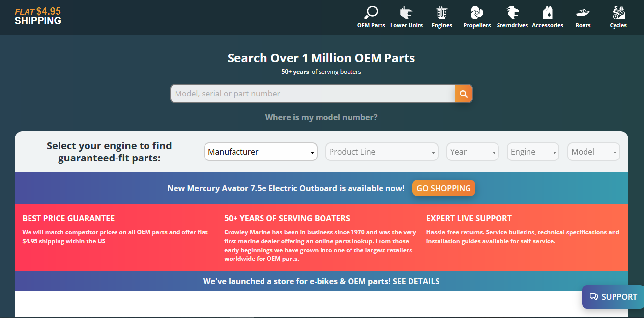Open the SUPPORT chat button
This screenshot has height=318, width=644.
pyautogui.click(x=613, y=297)
